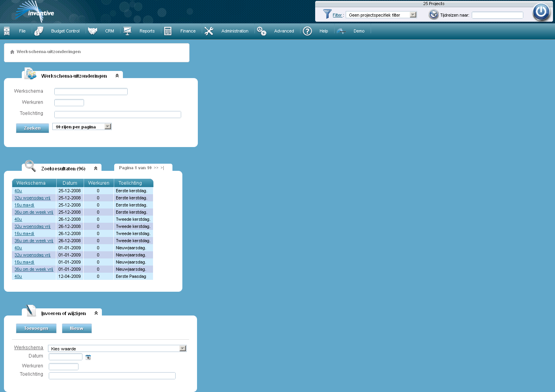555x392 pixels.
Task: Sort by Werkuren column header
Action: tap(99, 183)
